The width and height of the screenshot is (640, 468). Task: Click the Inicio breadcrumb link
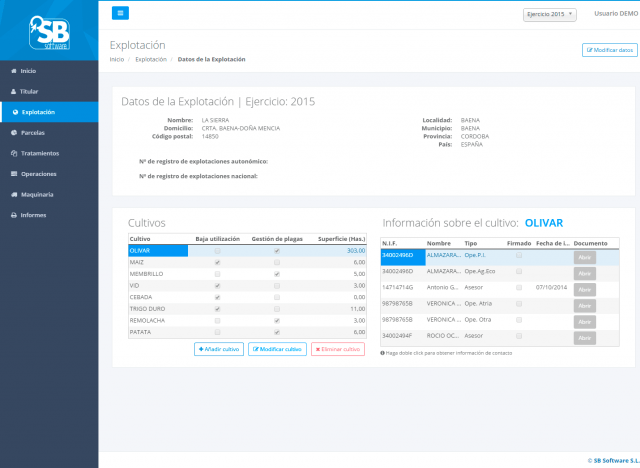point(117,60)
